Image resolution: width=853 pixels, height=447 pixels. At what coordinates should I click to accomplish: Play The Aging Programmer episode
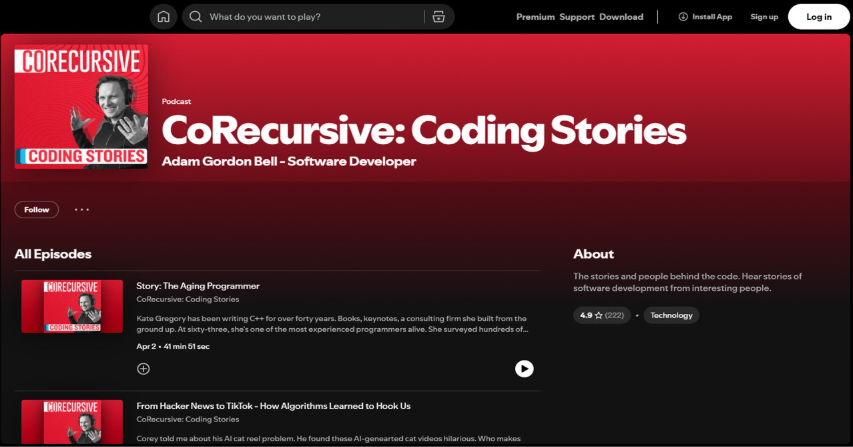click(x=524, y=369)
